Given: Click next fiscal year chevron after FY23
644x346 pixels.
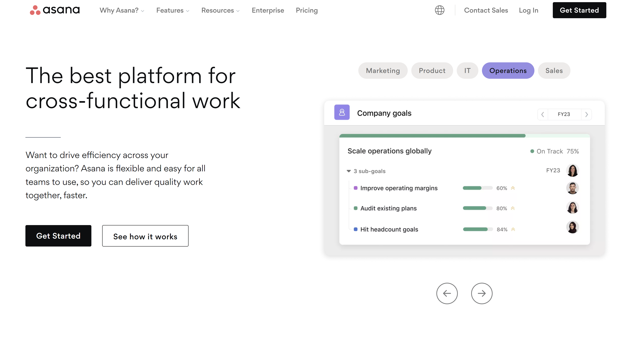Looking at the screenshot, I should pos(586,114).
